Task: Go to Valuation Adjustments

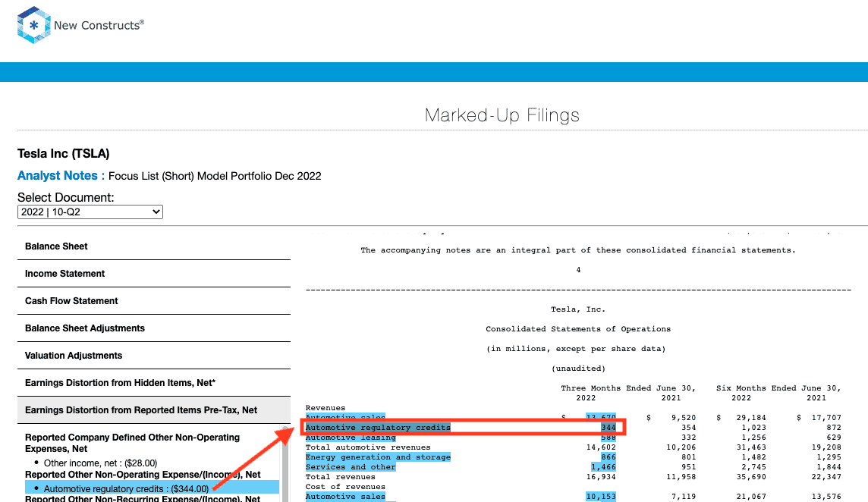Action: 154,356
